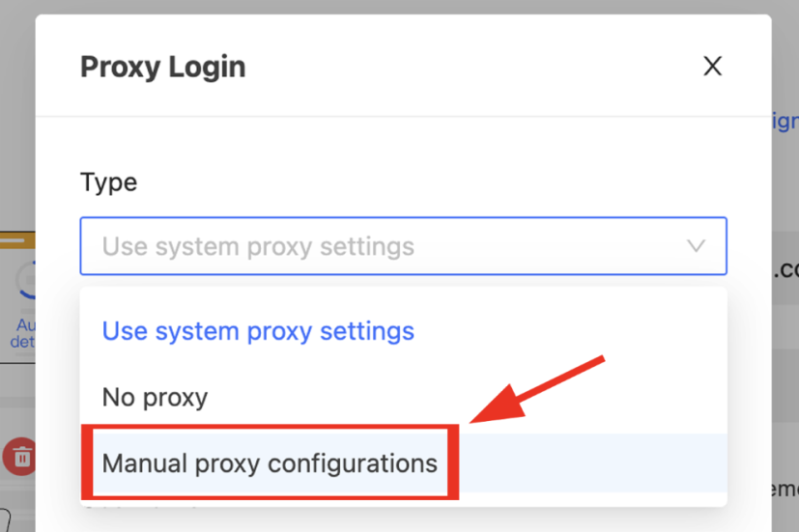Click the "Proxy Login" dialog title

click(162, 67)
